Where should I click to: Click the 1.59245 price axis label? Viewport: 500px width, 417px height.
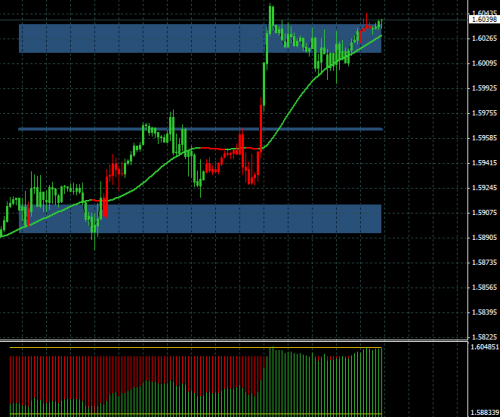[484, 188]
